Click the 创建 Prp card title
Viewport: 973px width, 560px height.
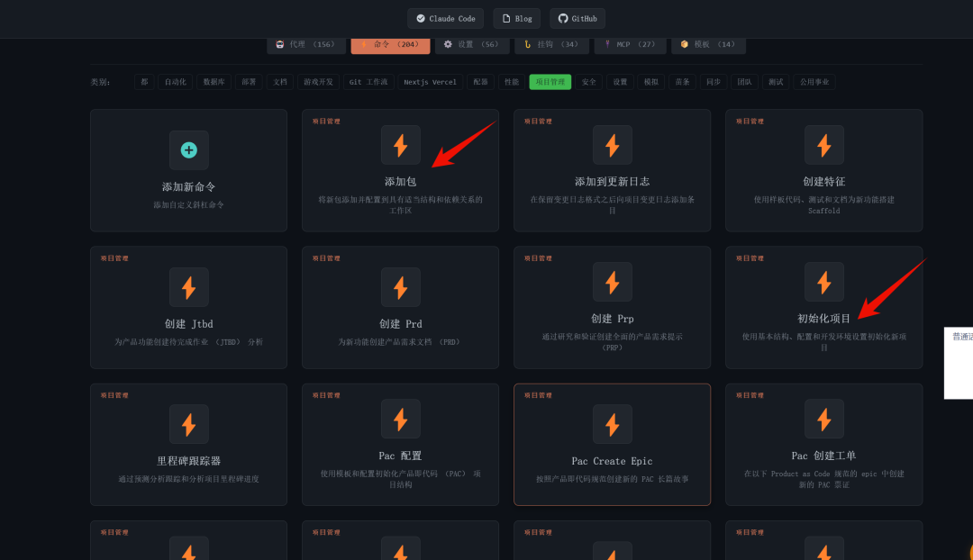coord(613,319)
